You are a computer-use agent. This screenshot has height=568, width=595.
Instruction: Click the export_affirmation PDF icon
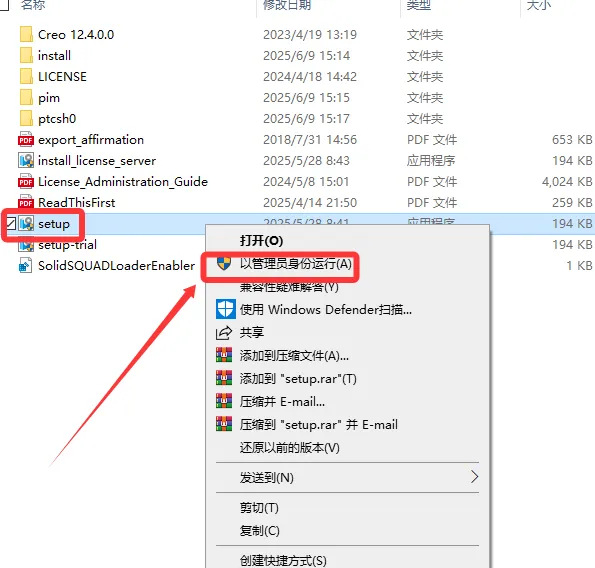(26, 140)
